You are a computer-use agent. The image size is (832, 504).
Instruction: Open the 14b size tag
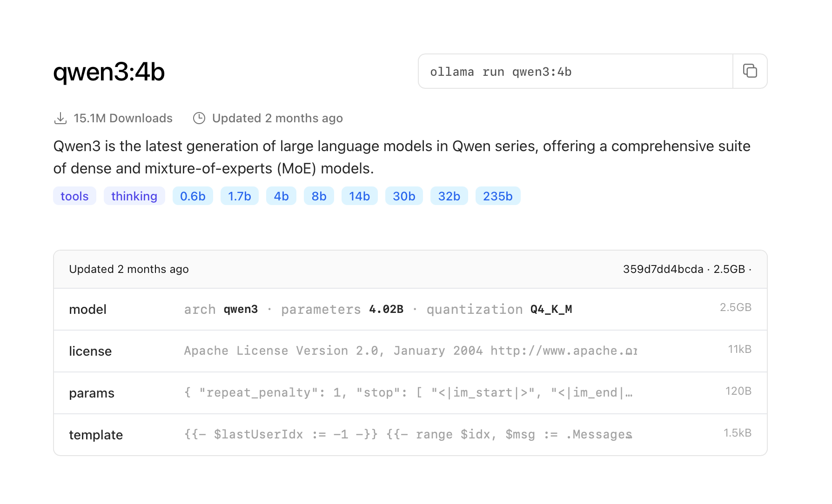point(359,196)
